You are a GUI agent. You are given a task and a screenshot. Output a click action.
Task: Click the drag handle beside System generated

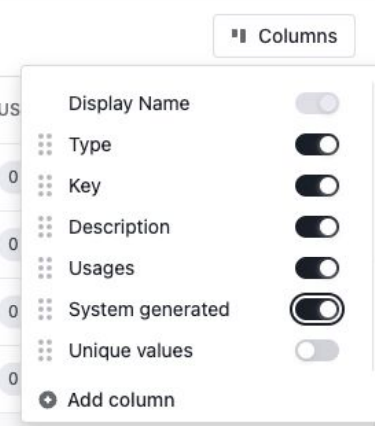point(45,309)
